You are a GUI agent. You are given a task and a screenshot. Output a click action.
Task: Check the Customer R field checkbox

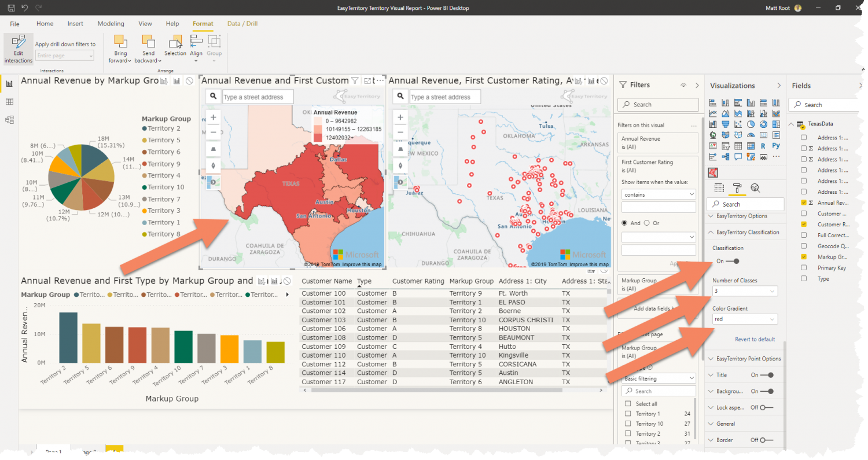coord(804,225)
